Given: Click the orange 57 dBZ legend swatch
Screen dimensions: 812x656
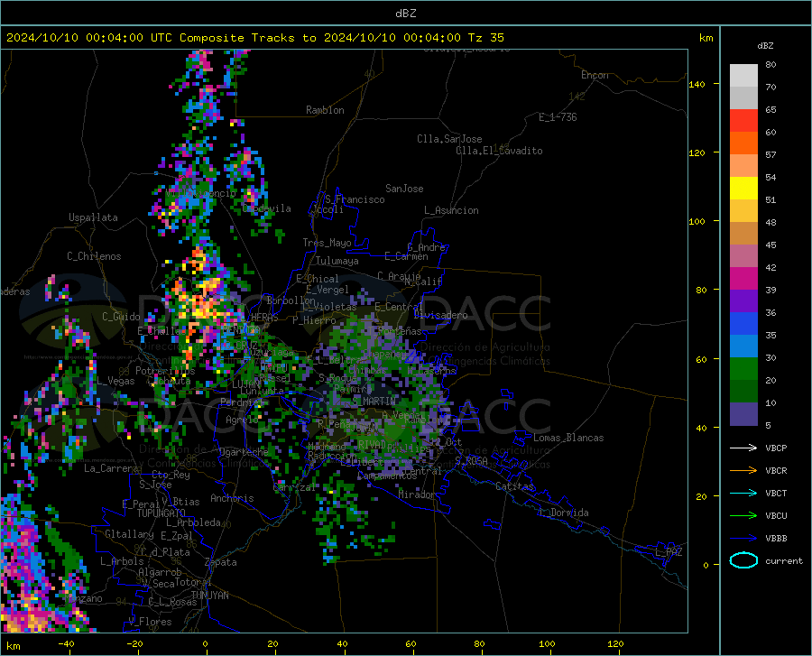Looking at the screenshot, I should tap(743, 143).
